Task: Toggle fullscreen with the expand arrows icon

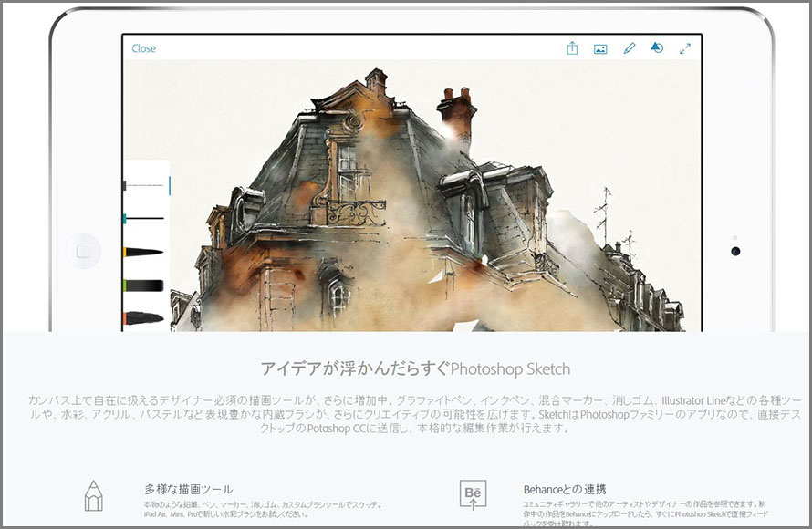Action: pos(685,48)
